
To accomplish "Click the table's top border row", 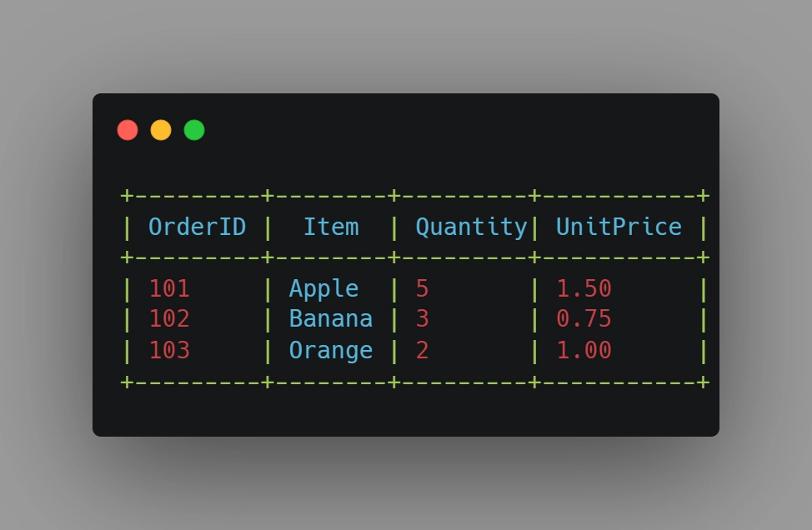I will click(x=414, y=195).
